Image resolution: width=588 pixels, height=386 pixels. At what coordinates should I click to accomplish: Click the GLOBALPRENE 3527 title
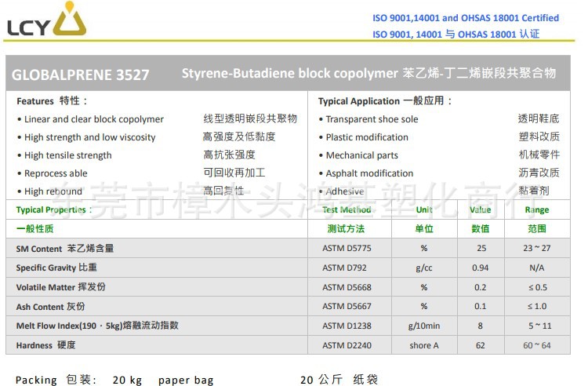(x=81, y=75)
